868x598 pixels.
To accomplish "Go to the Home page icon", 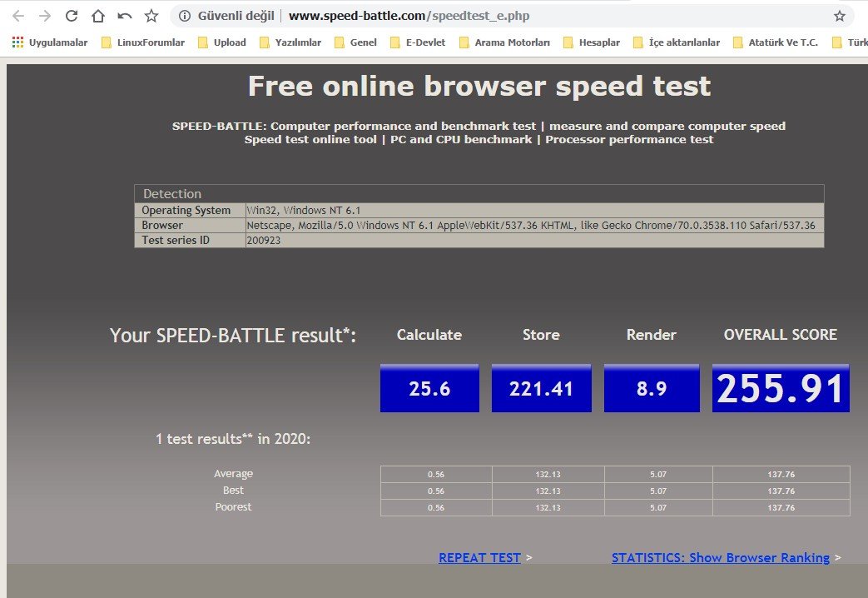I will [98, 16].
